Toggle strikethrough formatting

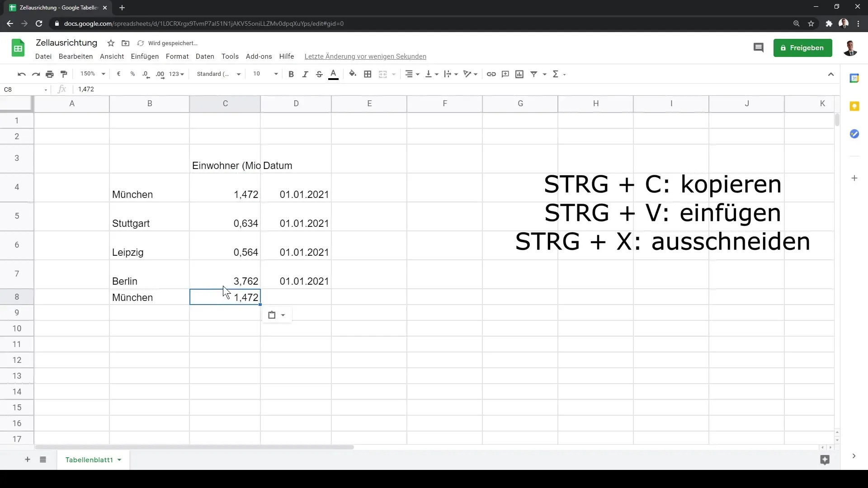[319, 74]
